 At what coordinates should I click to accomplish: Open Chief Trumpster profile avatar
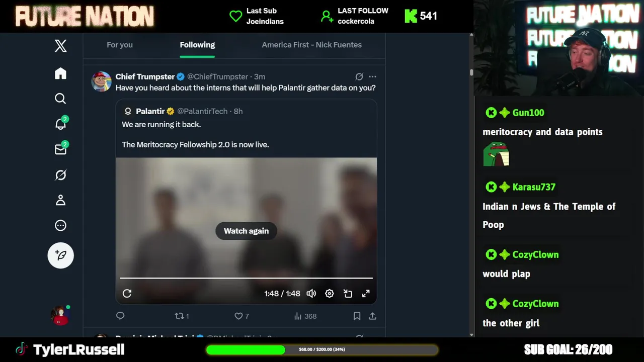(101, 81)
